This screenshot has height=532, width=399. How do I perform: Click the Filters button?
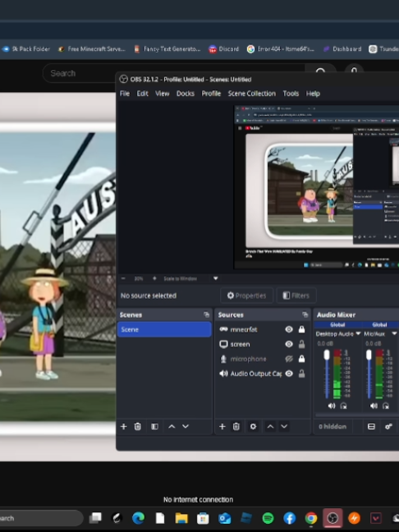click(296, 296)
